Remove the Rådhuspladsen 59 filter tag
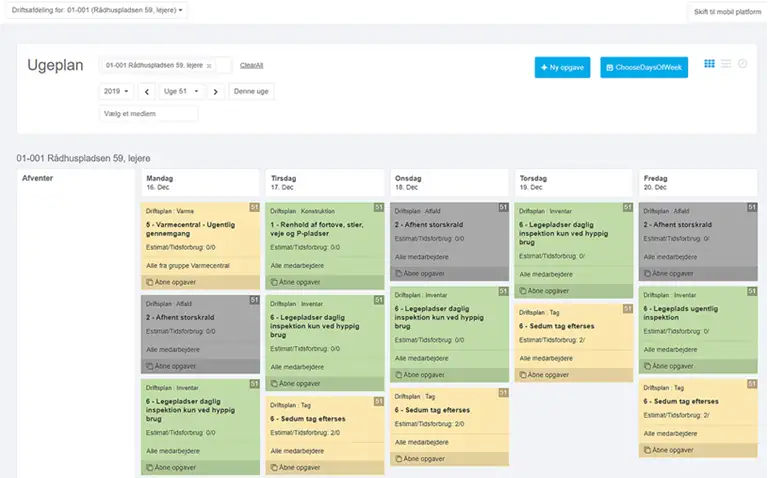 pos(209,65)
